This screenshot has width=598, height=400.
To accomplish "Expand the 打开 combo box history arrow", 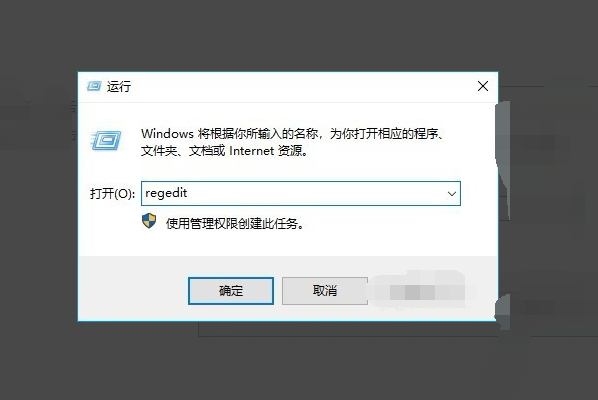I will click(452, 193).
